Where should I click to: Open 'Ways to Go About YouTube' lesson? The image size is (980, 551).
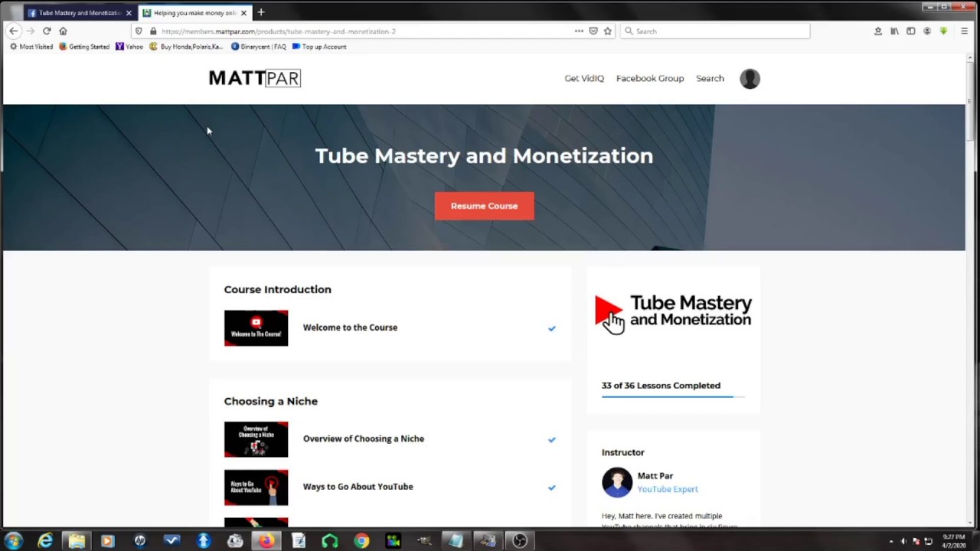[x=358, y=487]
